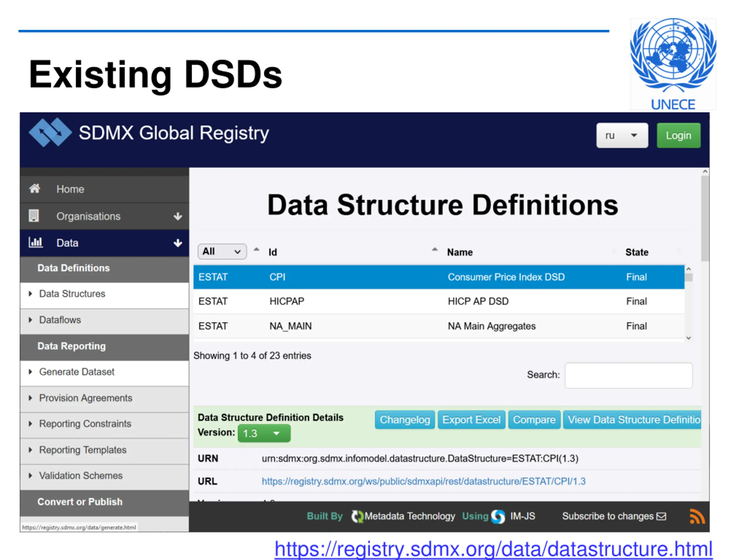Click the Data bar chart icon
This screenshot has width=747, height=560.
(36, 242)
